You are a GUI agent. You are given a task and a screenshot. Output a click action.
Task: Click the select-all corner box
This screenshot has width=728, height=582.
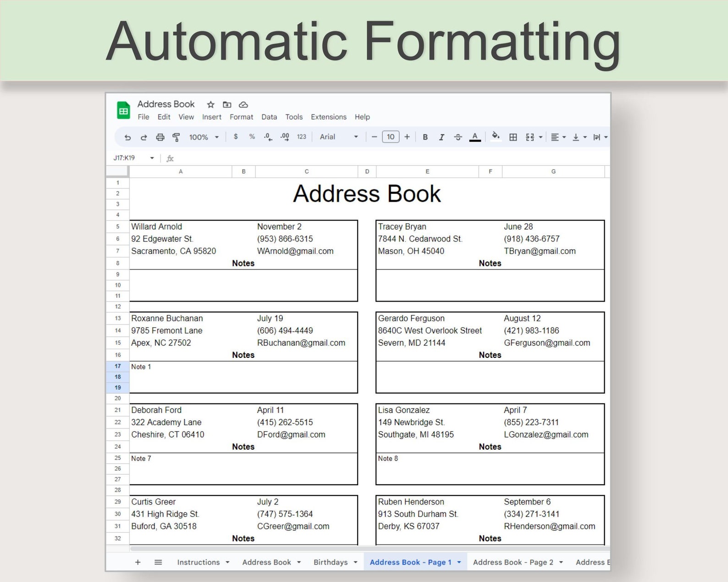click(117, 171)
